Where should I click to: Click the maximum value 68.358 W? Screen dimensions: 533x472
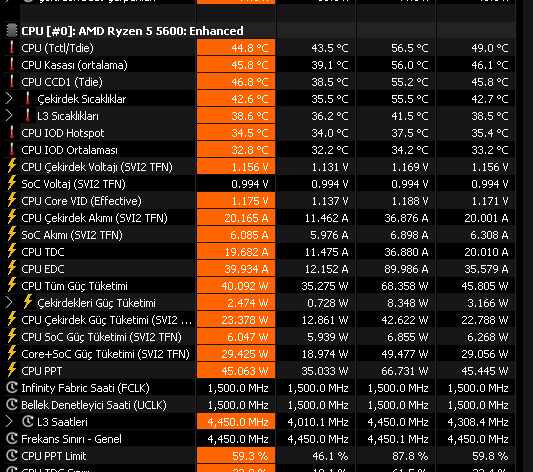click(x=405, y=286)
